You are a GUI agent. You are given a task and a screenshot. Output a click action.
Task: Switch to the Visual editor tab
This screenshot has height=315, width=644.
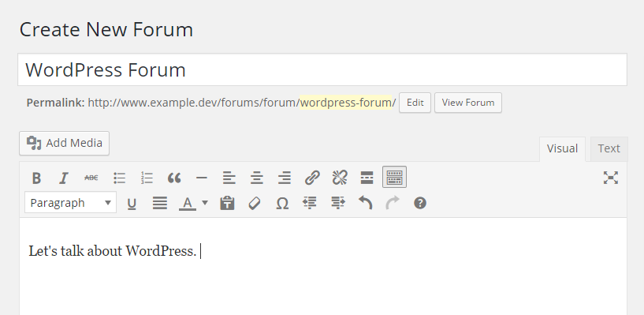coord(562,149)
